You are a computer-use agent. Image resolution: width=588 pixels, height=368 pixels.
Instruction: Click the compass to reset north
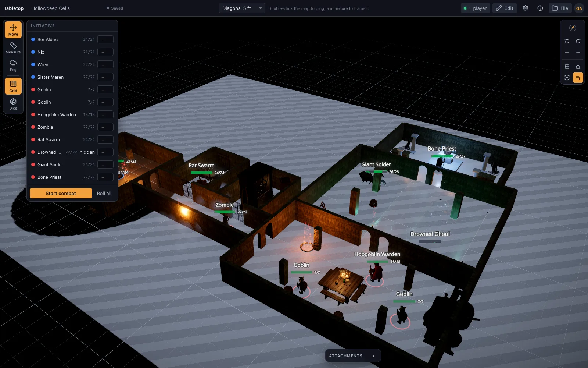(x=572, y=28)
